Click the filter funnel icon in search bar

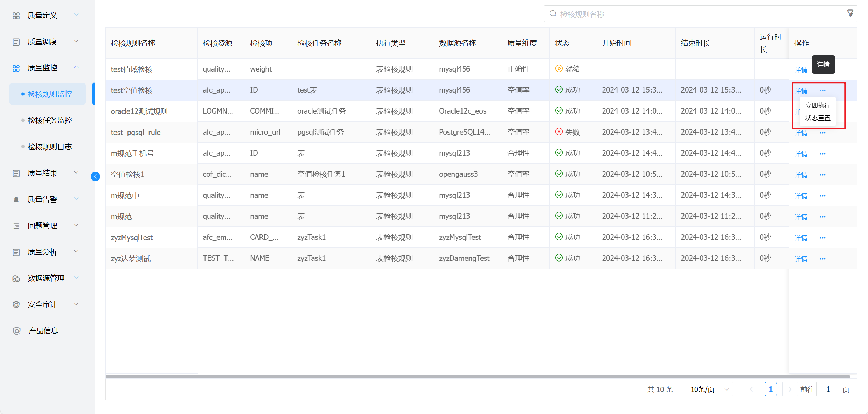click(x=850, y=14)
